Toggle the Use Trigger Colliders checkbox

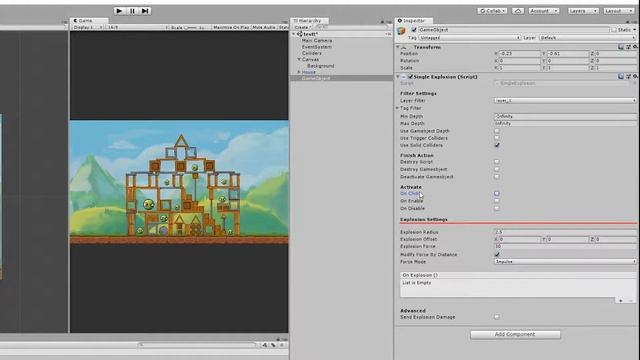[x=497, y=138]
